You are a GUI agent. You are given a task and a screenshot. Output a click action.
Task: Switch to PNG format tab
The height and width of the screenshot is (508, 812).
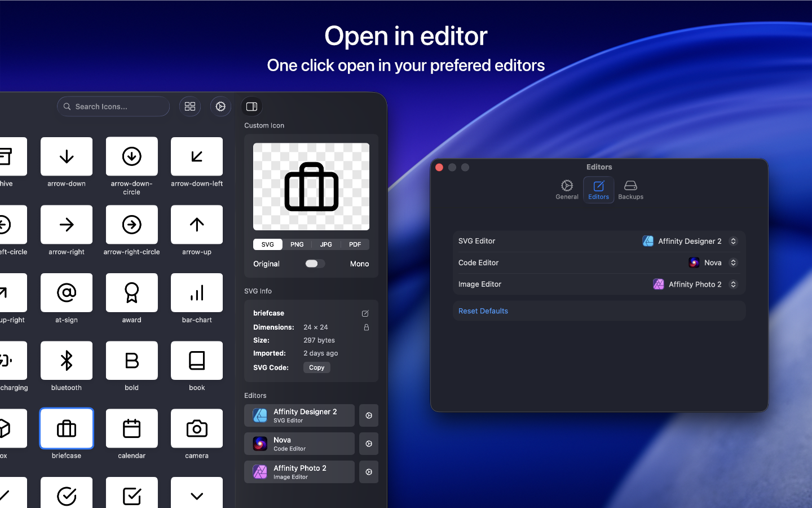[x=297, y=244]
